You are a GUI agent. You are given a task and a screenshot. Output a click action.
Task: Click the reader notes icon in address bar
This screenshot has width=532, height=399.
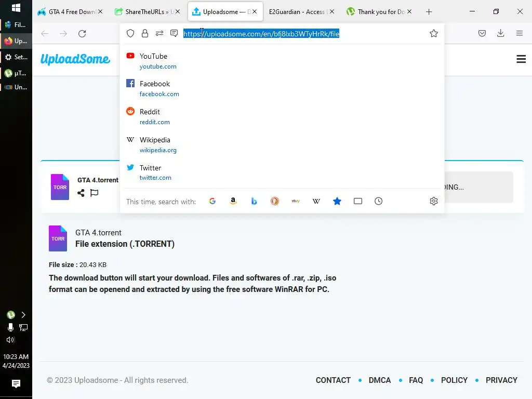[x=174, y=33]
